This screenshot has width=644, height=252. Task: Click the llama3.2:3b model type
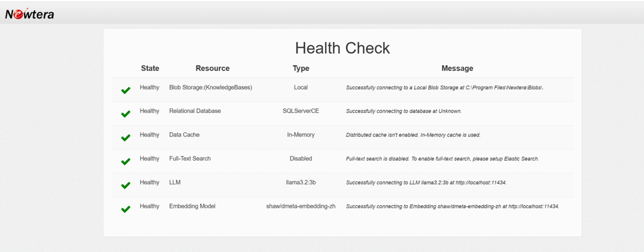301,182
